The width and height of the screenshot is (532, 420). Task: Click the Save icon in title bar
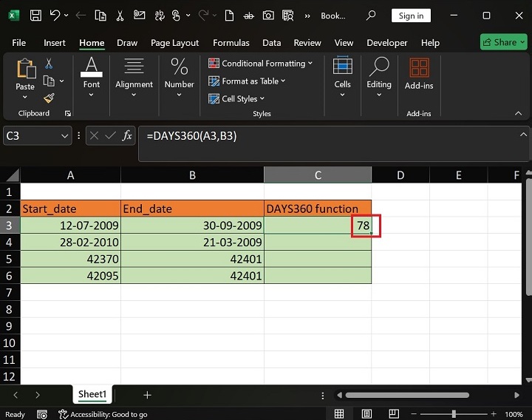[35, 16]
